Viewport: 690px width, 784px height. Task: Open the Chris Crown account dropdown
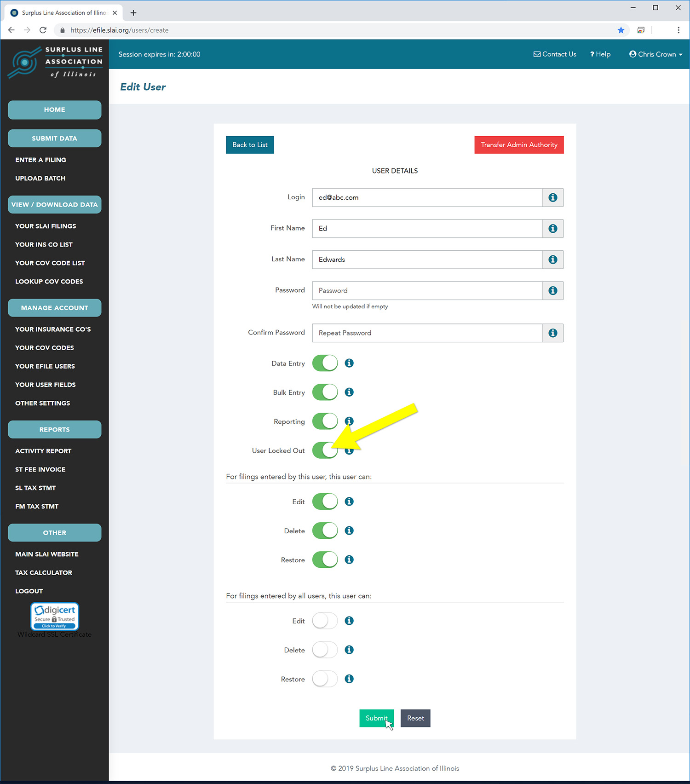point(655,54)
